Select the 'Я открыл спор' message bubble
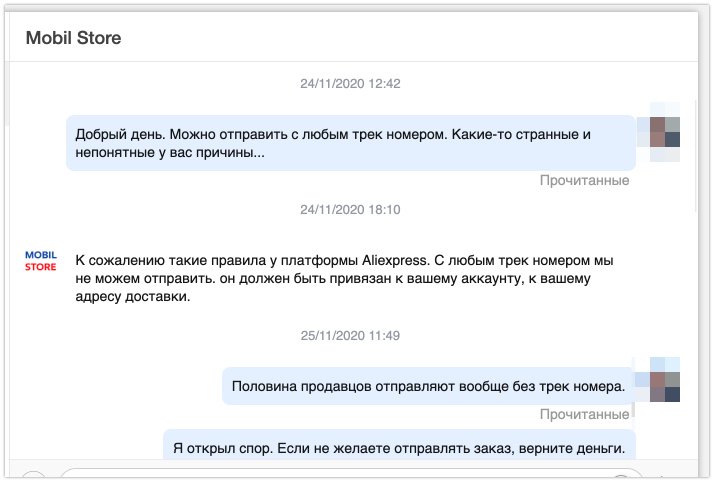 pos(399,445)
